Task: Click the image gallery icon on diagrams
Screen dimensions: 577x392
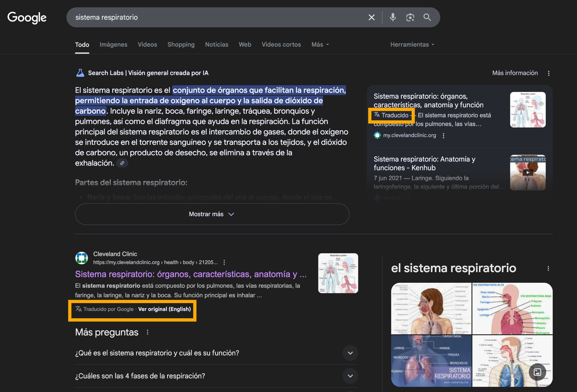Action: (x=537, y=372)
